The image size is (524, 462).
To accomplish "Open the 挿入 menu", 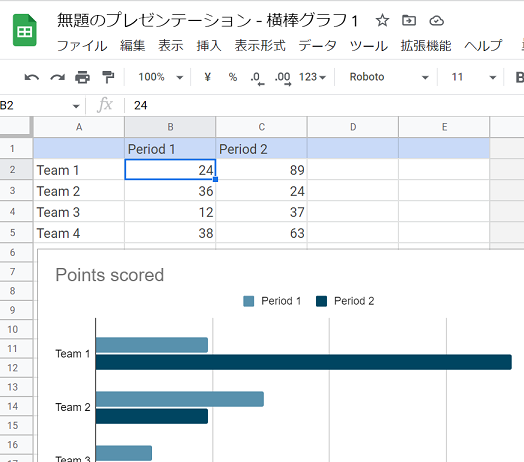I will tap(209, 46).
